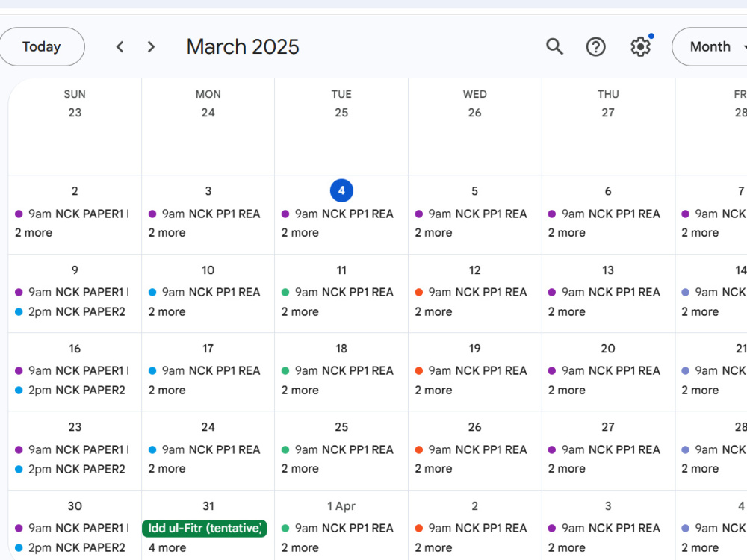Image resolution: width=747 pixels, height=560 pixels.
Task: Select date number 31 in March
Action: pos(208,506)
